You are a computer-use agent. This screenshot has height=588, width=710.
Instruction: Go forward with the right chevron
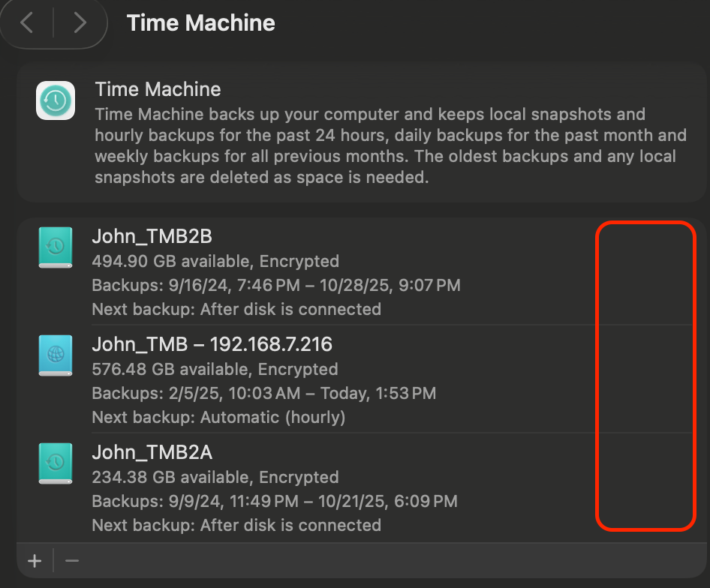(80, 22)
